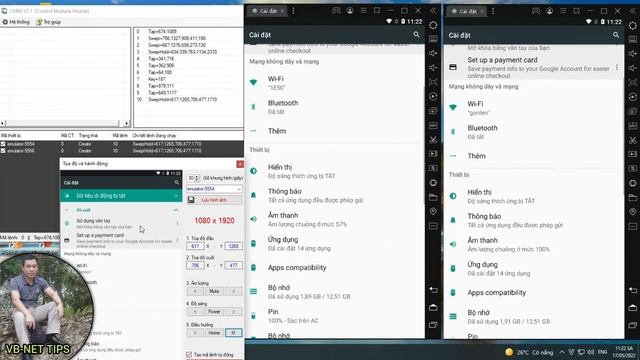640x360 pixels.
Task: Click the weather widget on taskbar
Action: (529, 352)
